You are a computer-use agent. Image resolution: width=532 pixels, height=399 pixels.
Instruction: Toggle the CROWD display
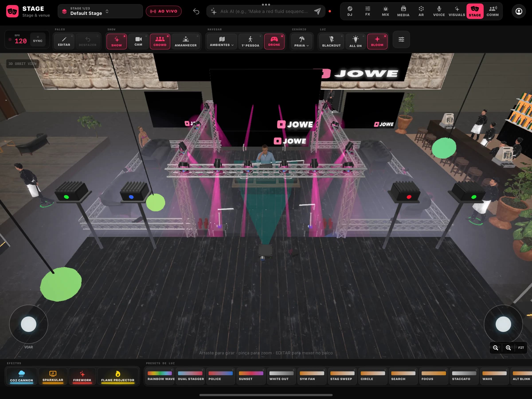(160, 41)
